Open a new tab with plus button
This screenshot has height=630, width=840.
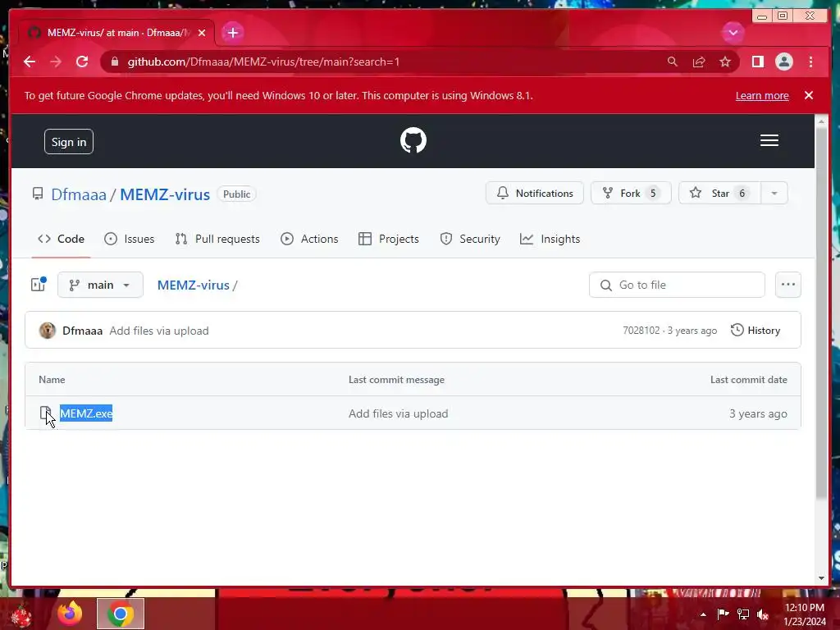click(232, 33)
